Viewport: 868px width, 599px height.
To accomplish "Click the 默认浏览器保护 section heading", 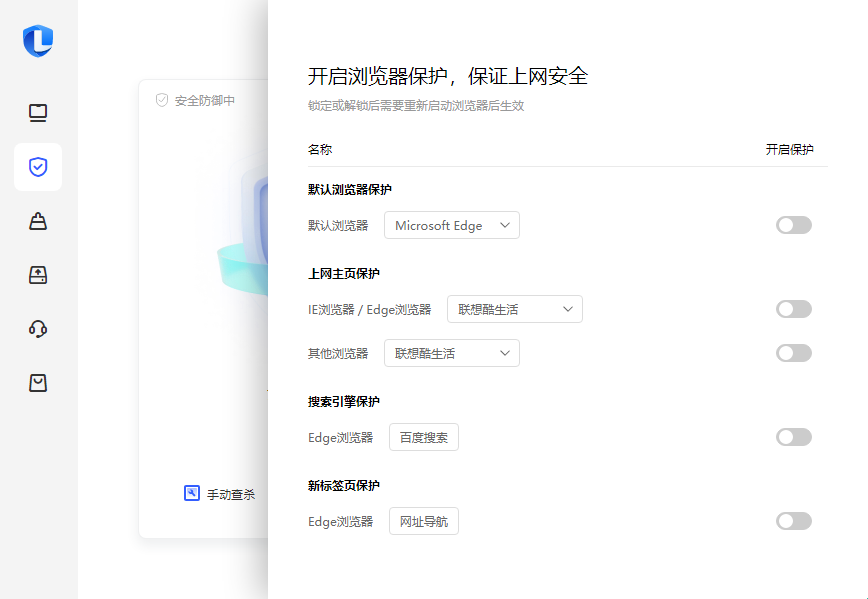I will coord(350,189).
